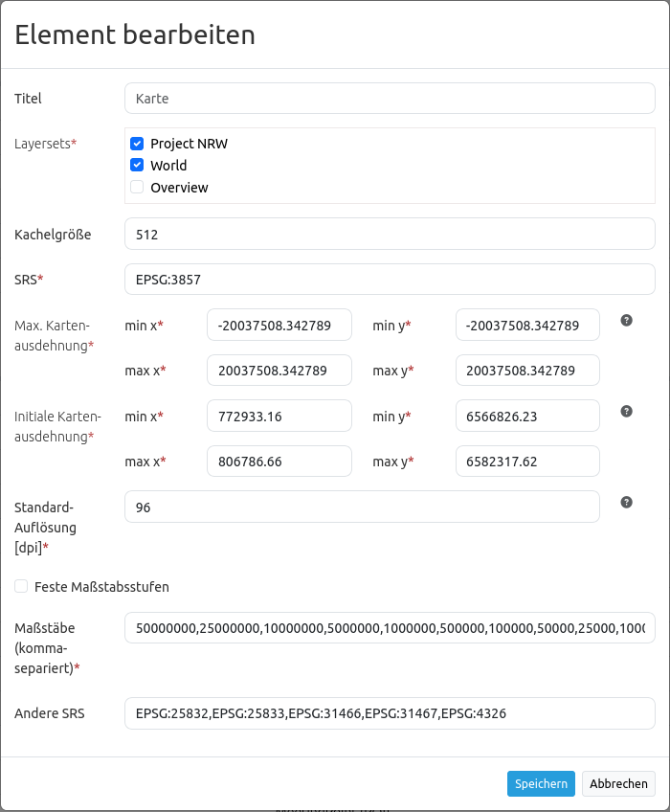Click help icon for Max. Kartenausdehnung
The height and width of the screenshot is (812, 670).
[x=627, y=320]
